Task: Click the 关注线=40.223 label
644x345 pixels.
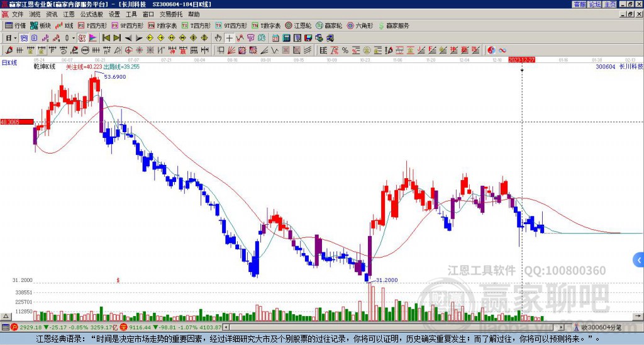Action: (x=84, y=67)
